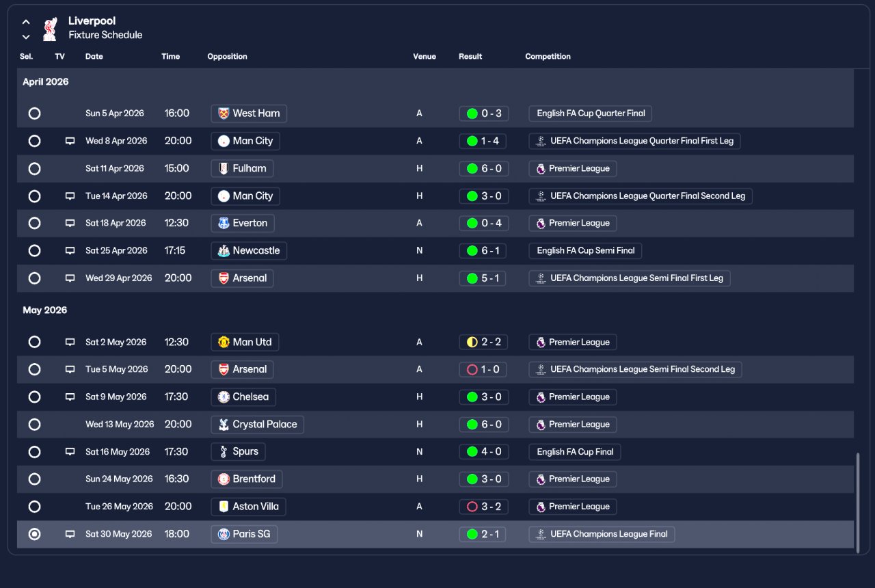Image resolution: width=875 pixels, height=588 pixels.
Task: Select the Brentford fixture radio button
Action: pos(34,479)
